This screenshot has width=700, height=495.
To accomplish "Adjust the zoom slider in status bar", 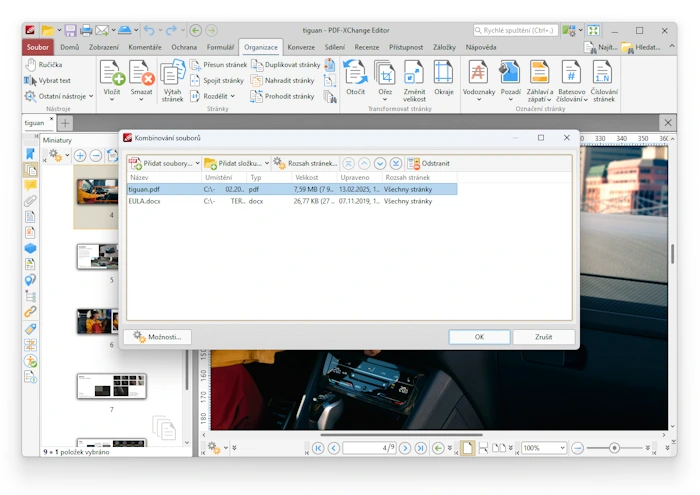I will [x=614, y=448].
